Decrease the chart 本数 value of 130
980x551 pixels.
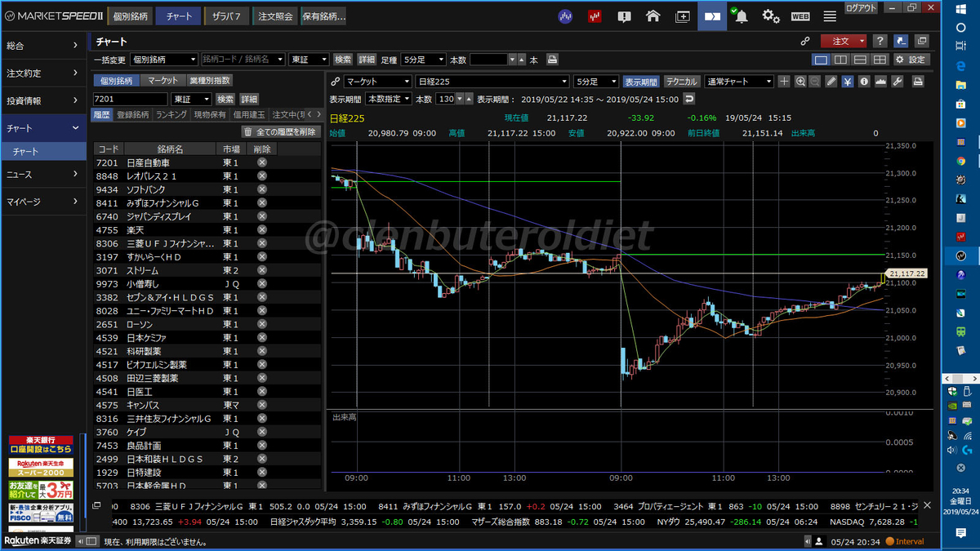tap(460, 99)
